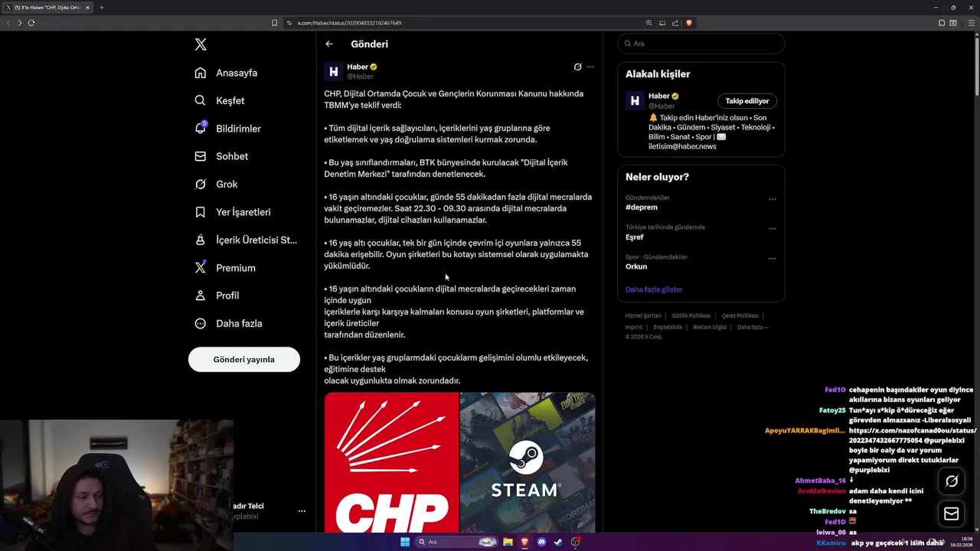Open Anasayfa home icon

pyautogui.click(x=200, y=73)
